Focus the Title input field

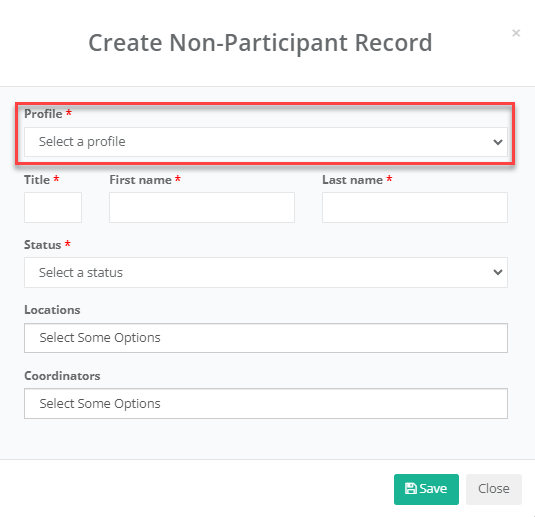coord(53,207)
